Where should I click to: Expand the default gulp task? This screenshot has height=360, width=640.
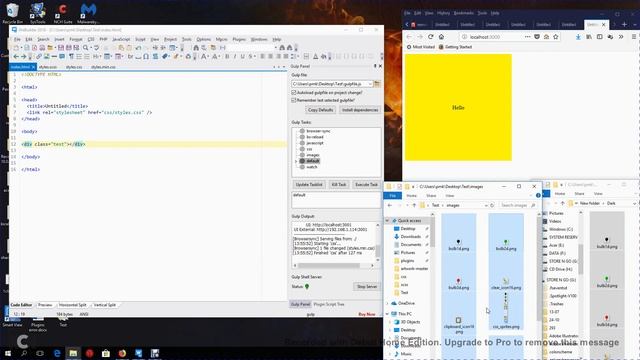pos(296,161)
